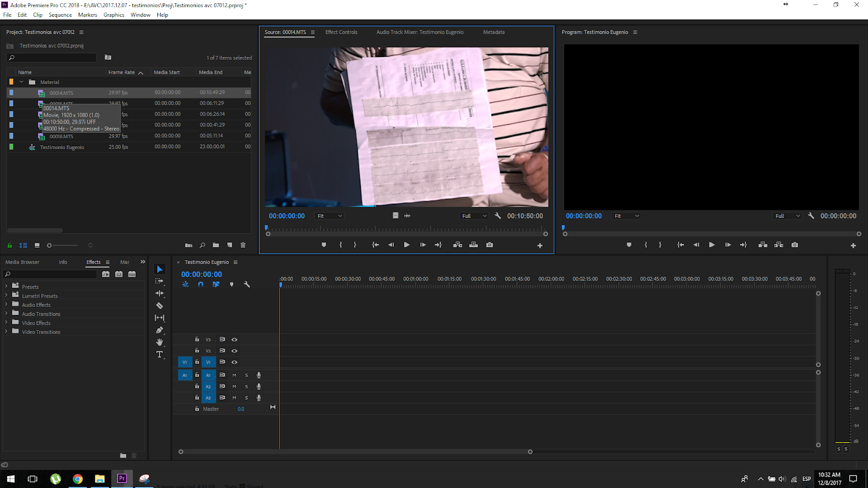The width and height of the screenshot is (868, 488).
Task: Switch to Metadata tab
Action: [x=494, y=32]
